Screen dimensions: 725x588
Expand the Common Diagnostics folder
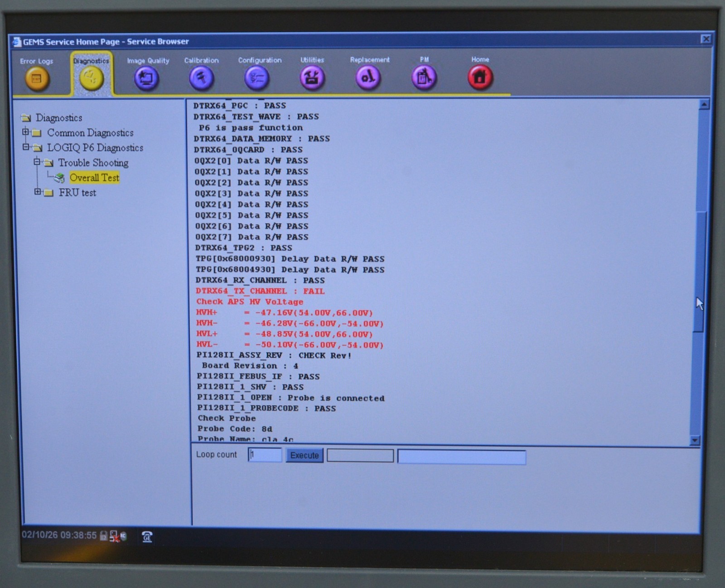pos(26,132)
